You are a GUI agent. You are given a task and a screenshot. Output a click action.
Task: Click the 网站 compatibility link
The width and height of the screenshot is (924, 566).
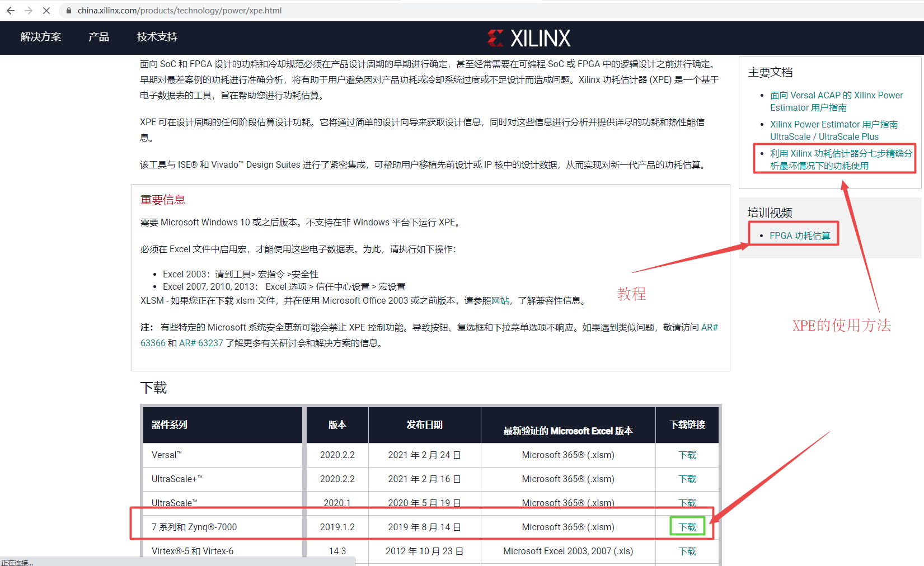501,300
